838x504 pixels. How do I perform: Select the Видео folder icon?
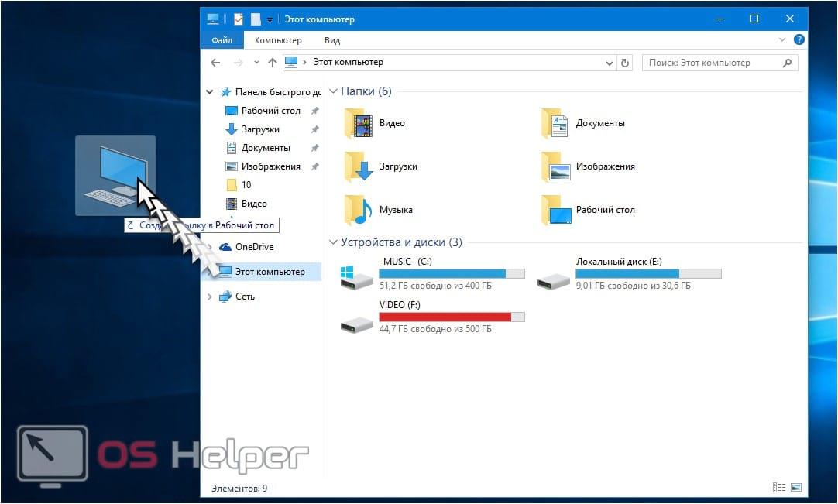point(359,123)
